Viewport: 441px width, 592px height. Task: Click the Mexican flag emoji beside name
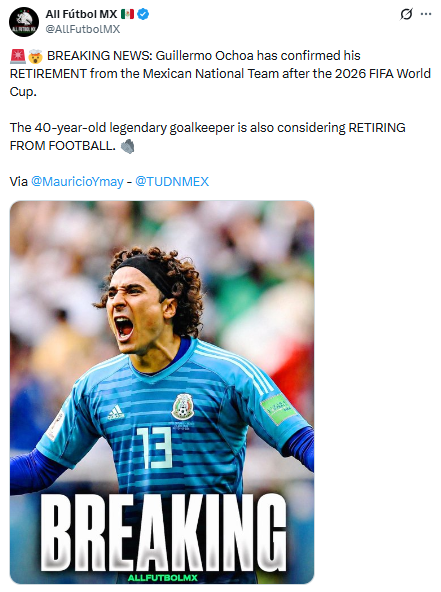coord(127,14)
